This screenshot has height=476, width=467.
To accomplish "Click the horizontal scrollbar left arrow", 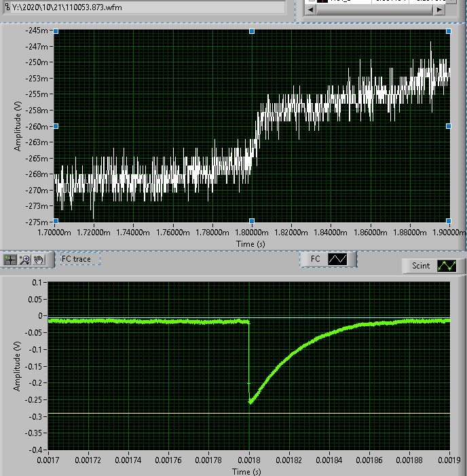I will 310,9.
